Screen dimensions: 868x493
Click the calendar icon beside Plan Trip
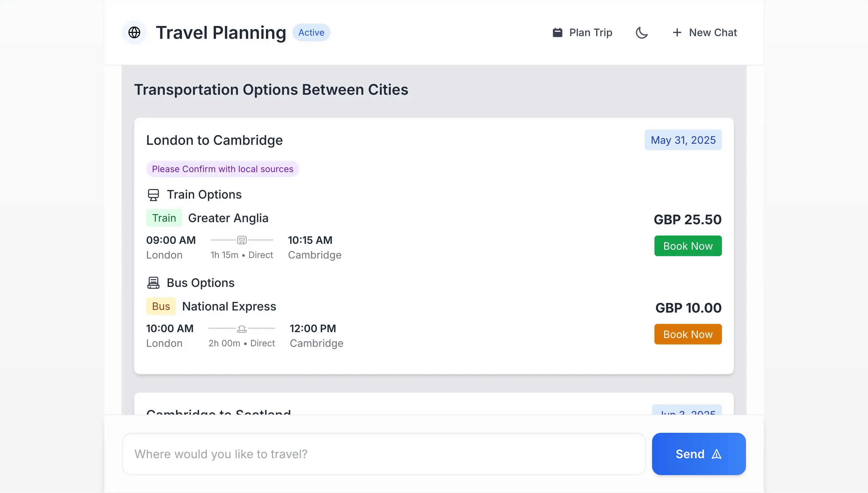[557, 32]
